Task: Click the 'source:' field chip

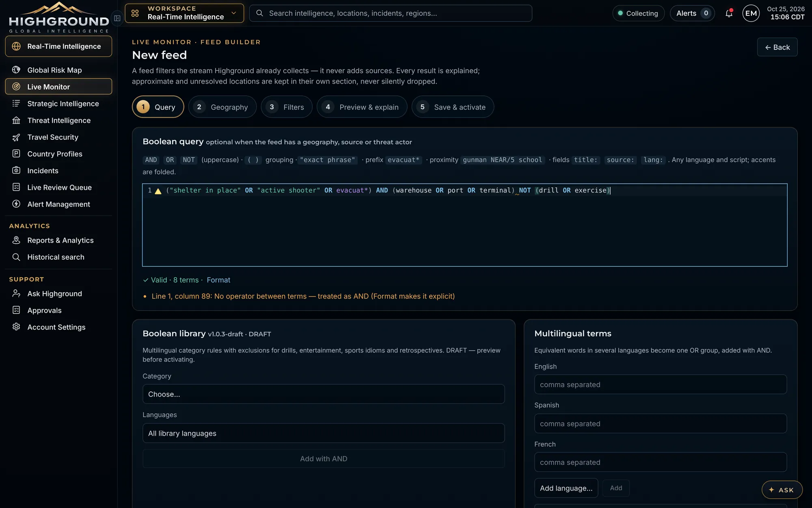Action: (x=620, y=160)
